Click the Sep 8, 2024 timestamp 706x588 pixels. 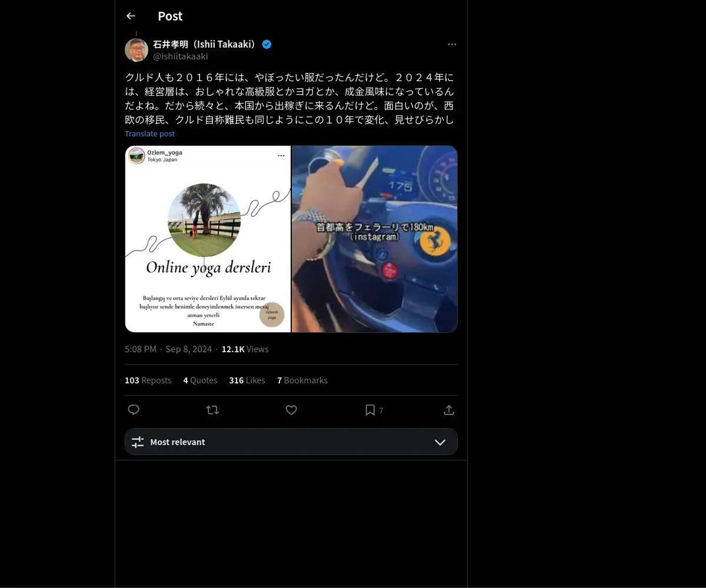[189, 349]
